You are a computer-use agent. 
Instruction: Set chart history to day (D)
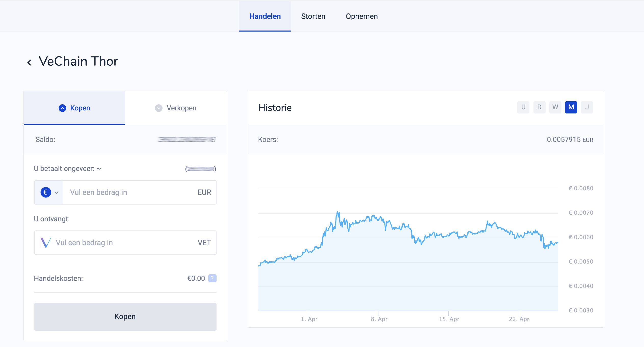[x=539, y=107]
